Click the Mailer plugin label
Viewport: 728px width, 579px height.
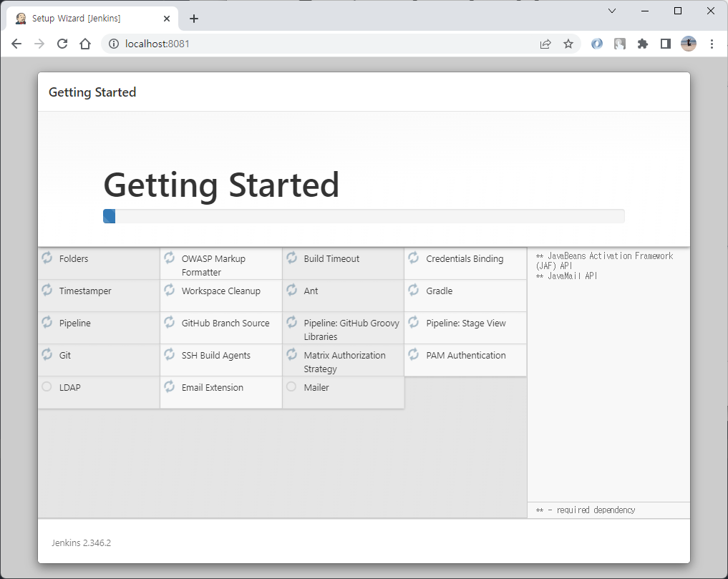[316, 388]
